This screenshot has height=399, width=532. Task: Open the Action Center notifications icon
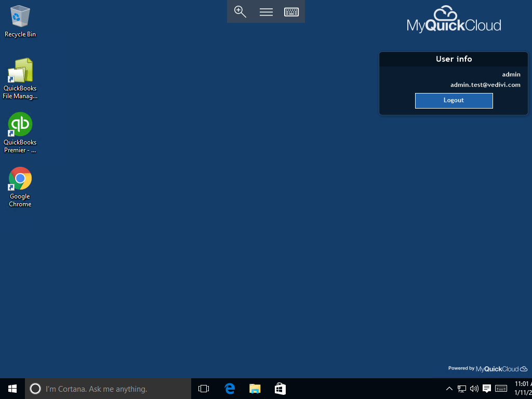[x=487, y=389]
